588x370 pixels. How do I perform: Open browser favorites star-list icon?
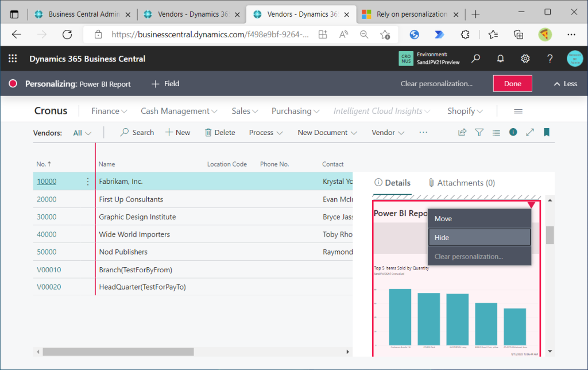[493, 34]
